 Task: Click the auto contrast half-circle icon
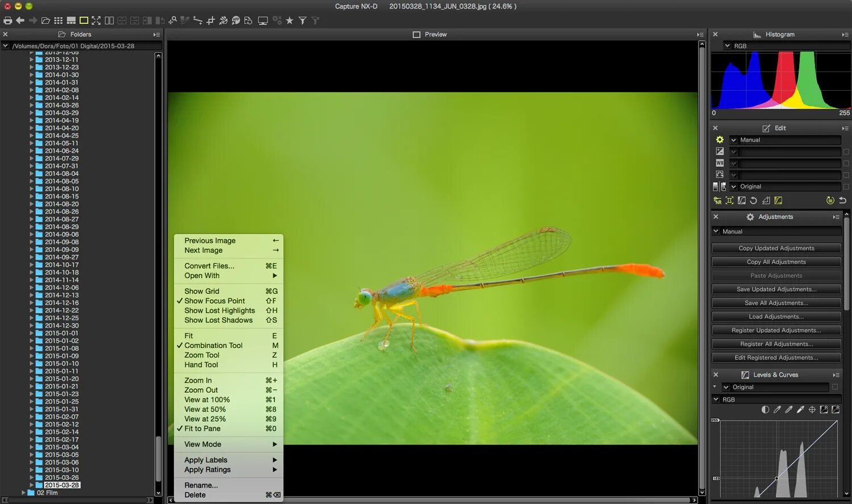pos(765,409)
